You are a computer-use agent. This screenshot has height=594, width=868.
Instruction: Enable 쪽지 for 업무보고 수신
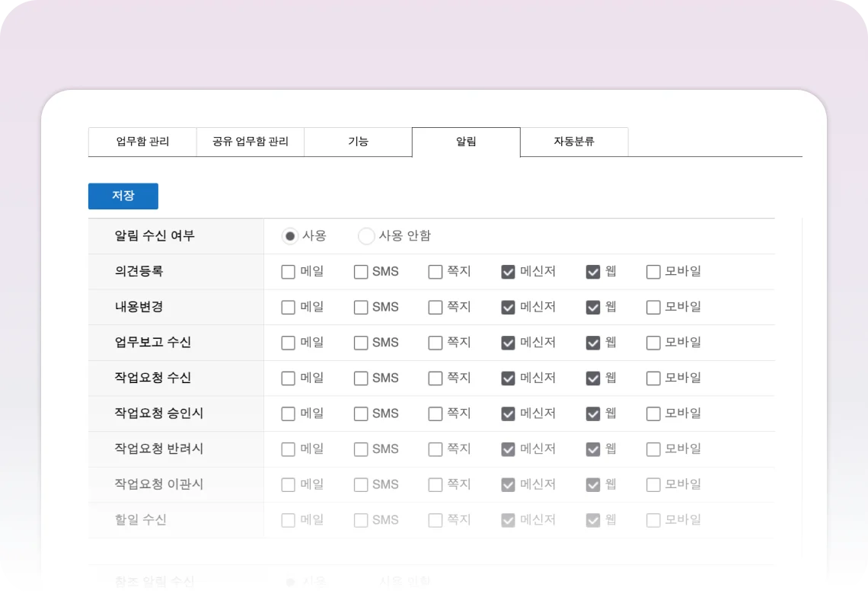435,343
